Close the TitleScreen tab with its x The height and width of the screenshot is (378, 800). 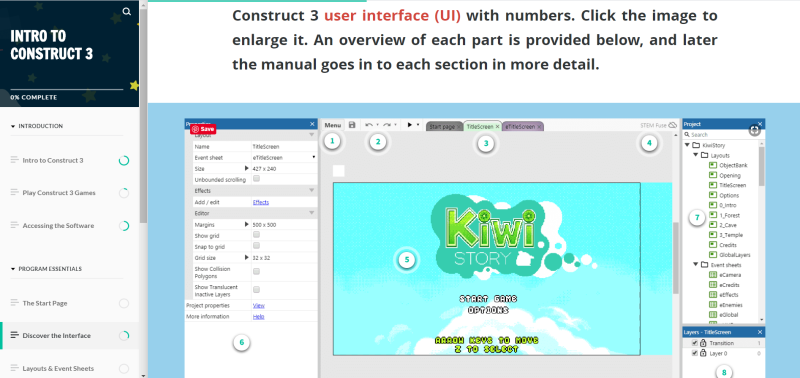(x=497, y=127)
